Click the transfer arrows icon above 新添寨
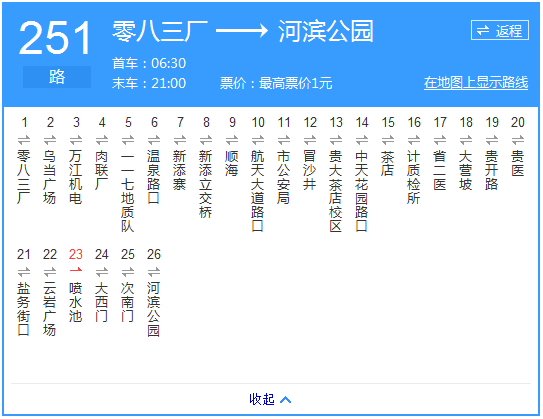Image resolution: width=543 pixels, height=419 pixels. [180, 140]
